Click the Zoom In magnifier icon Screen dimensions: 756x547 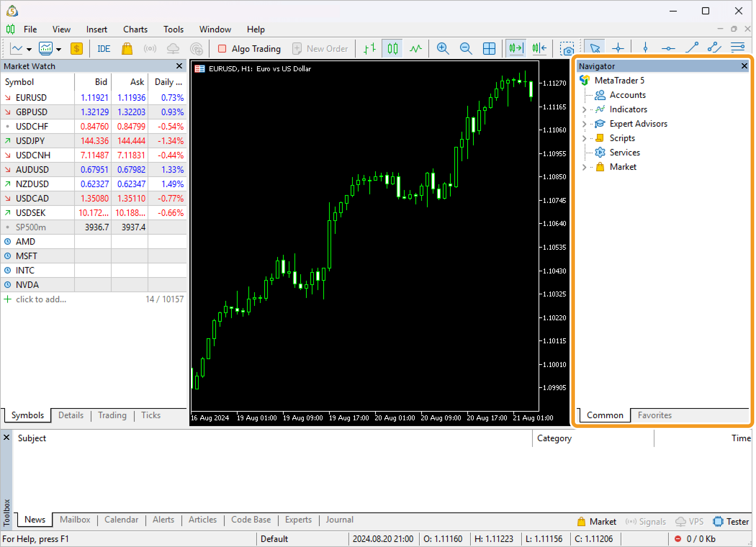click(x=442, y=48)
